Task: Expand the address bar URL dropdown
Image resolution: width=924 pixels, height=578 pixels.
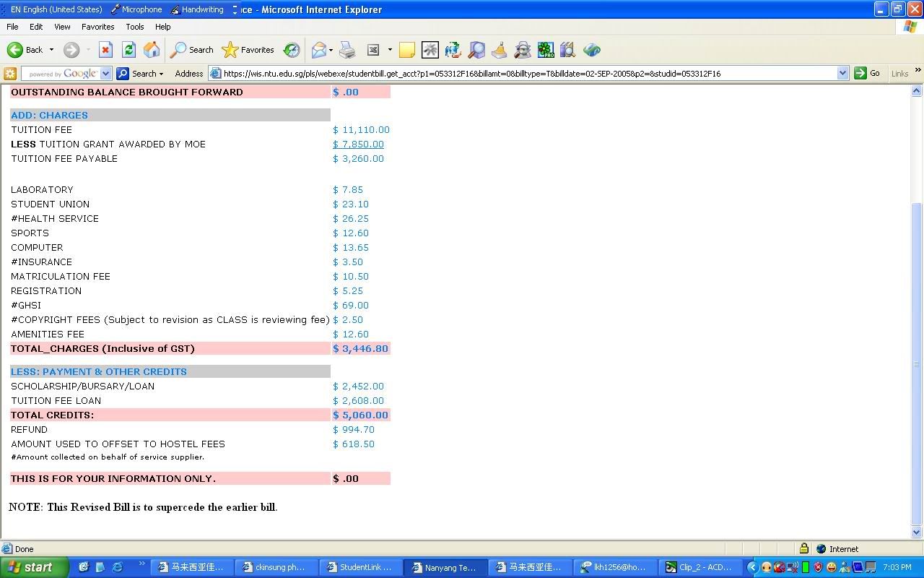Action: coord(842,73)
